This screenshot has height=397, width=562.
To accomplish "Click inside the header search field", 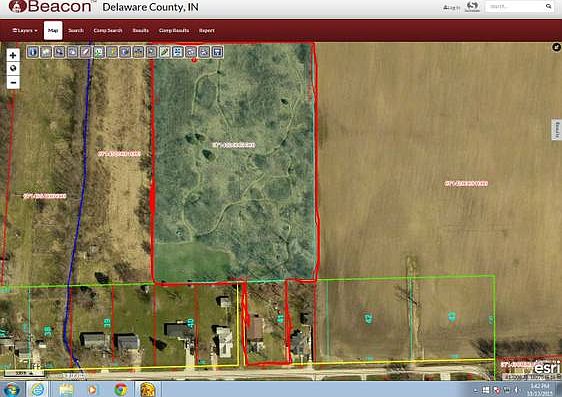I will click(x=515, y=6).
